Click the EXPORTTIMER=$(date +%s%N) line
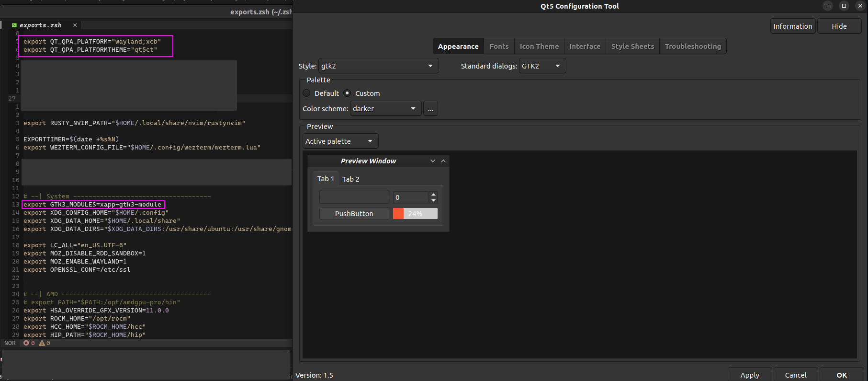Screen dimensions: 868x381 pos(71,139)
